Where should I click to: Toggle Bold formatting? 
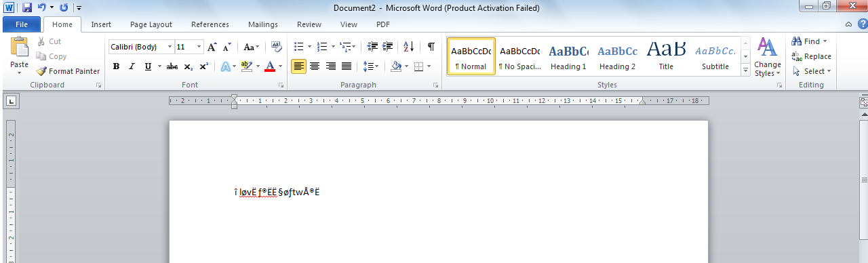click(x=116, y=66)
